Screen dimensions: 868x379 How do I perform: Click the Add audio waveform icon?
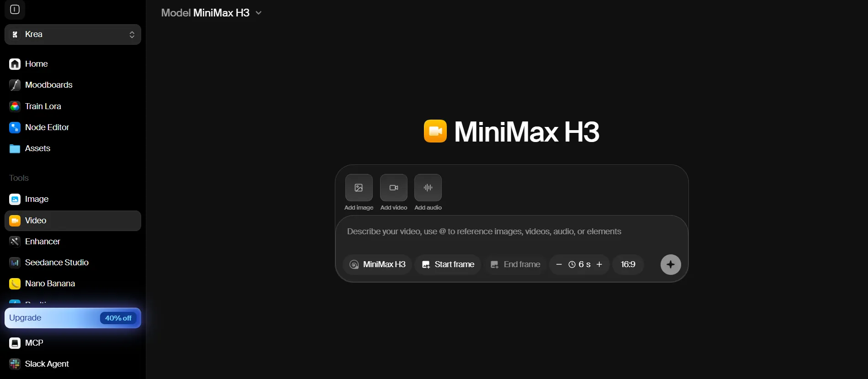428,188
